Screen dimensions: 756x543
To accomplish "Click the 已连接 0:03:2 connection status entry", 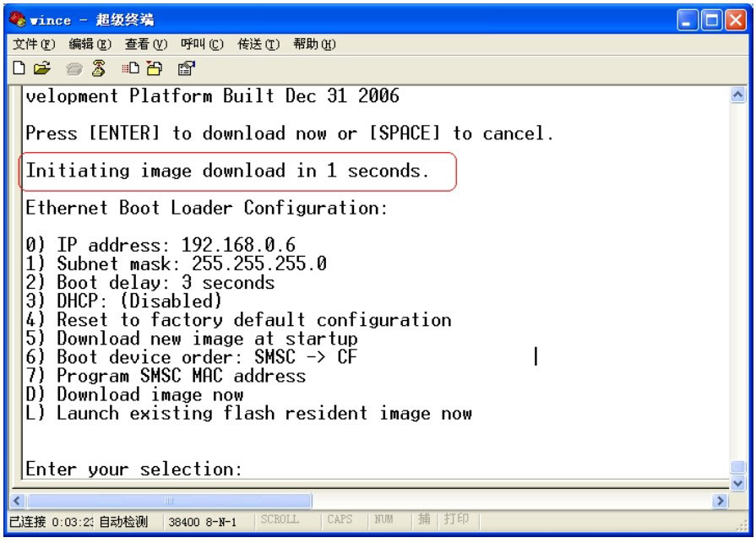I will pos(52,522).
